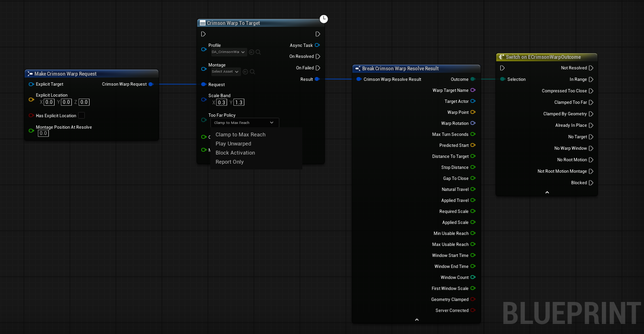Click the Server Corrected boolean pin
This screenshot has width=644, height=334.
[473, 310]
